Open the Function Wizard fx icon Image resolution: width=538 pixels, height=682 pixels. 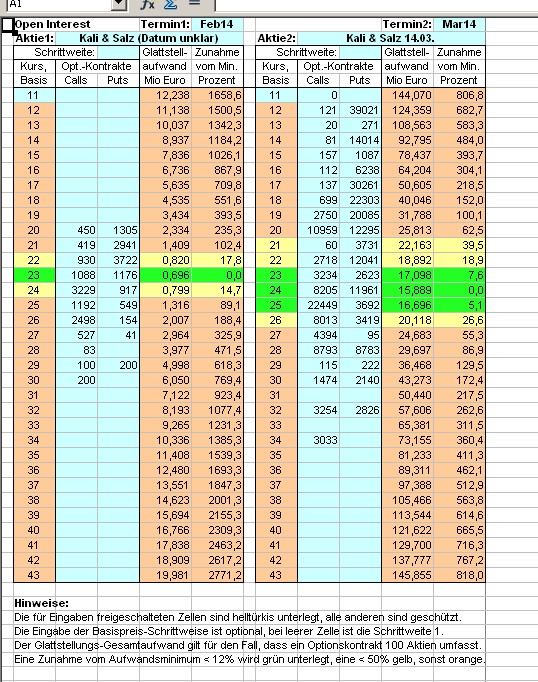pos(148,4)
